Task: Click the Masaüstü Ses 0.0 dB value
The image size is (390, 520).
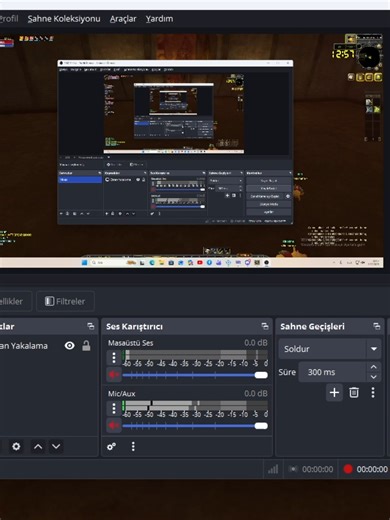Action: click(x=256, y=343)
